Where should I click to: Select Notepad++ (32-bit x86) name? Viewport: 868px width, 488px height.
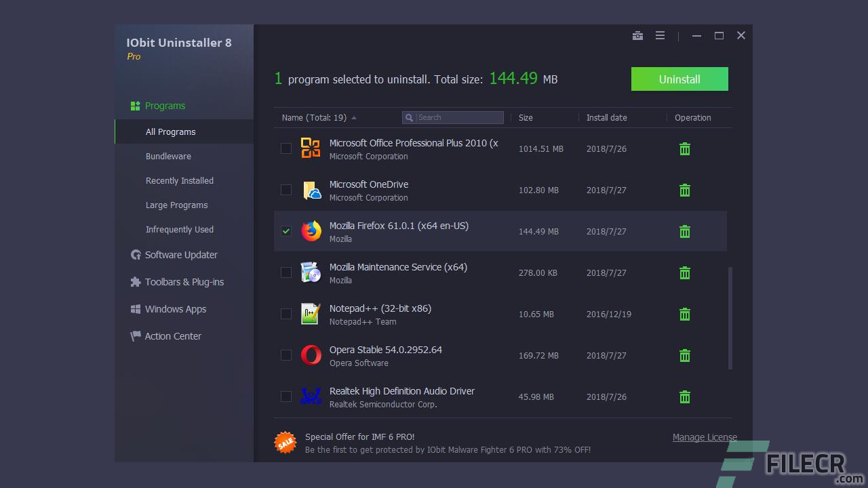coord(380,308)
